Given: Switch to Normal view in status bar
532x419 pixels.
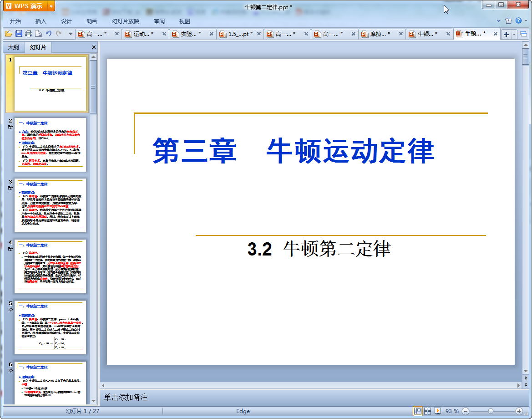Looking at the screenshot, I should (x=417, y=411).
